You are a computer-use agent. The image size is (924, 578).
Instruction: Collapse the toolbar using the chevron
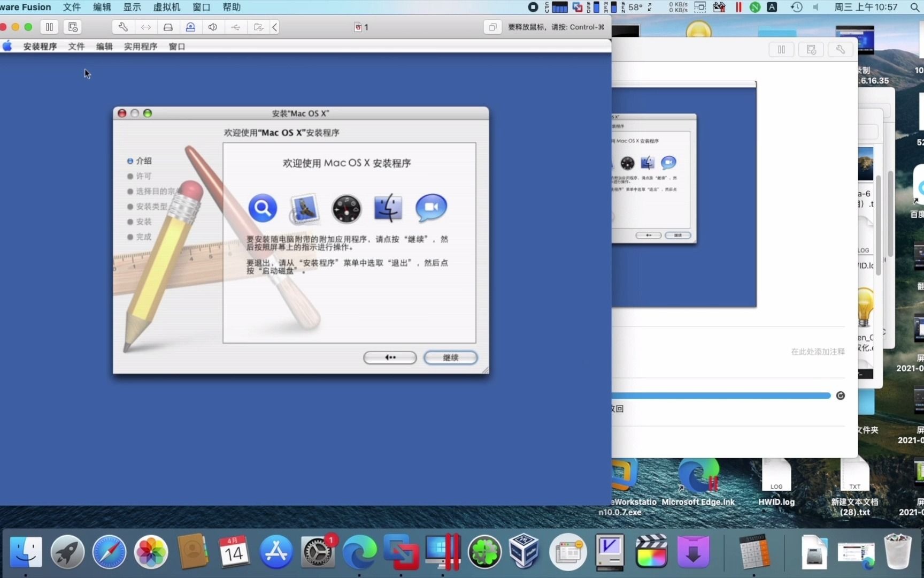tap(274, 27)
